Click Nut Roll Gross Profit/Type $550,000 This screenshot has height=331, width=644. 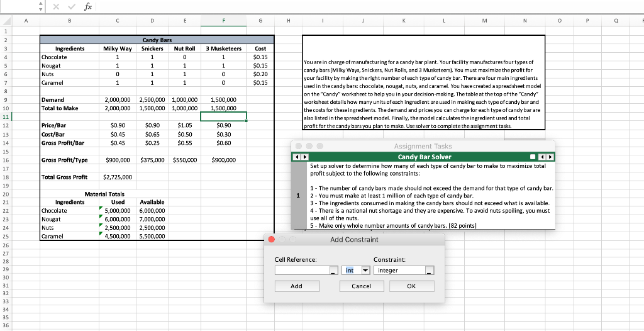(185, 160)
